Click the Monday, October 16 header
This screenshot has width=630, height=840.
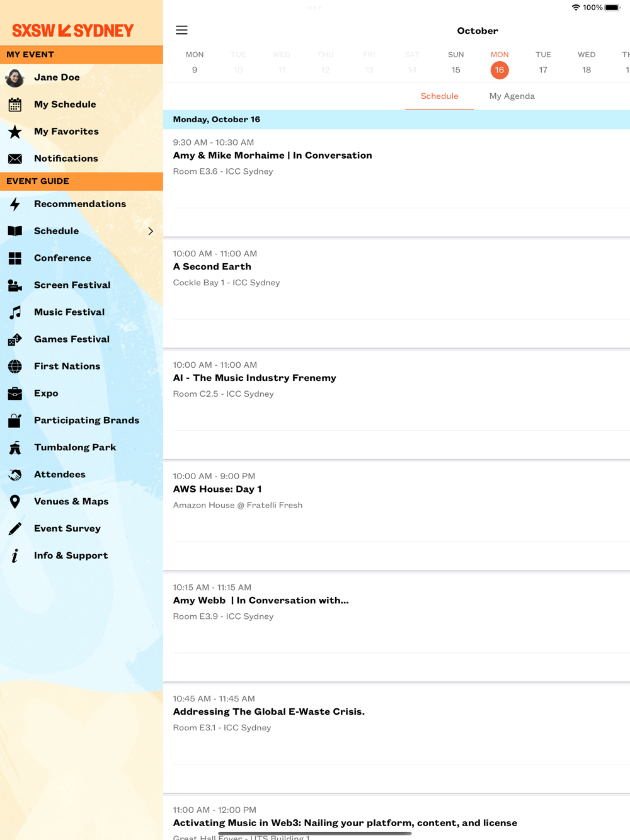396,120
